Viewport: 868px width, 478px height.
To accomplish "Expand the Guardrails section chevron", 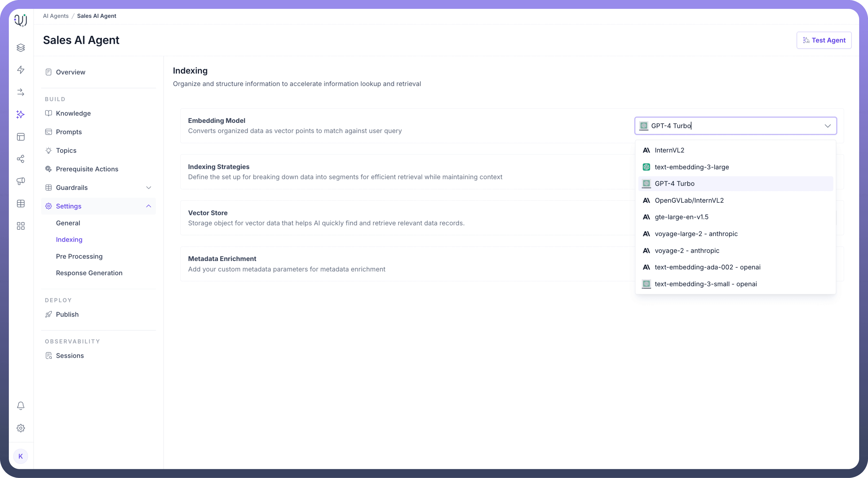I will (149, 188).
